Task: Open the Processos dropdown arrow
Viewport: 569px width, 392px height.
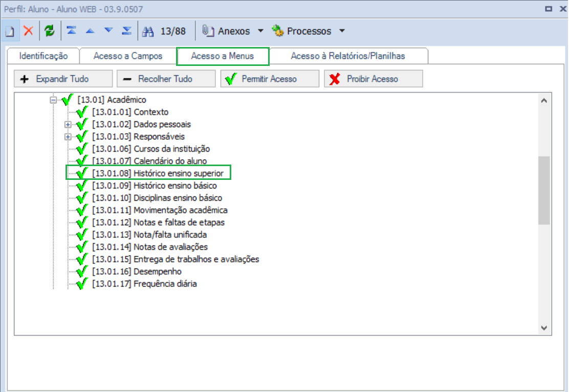Action: click(x=342, y=31)
